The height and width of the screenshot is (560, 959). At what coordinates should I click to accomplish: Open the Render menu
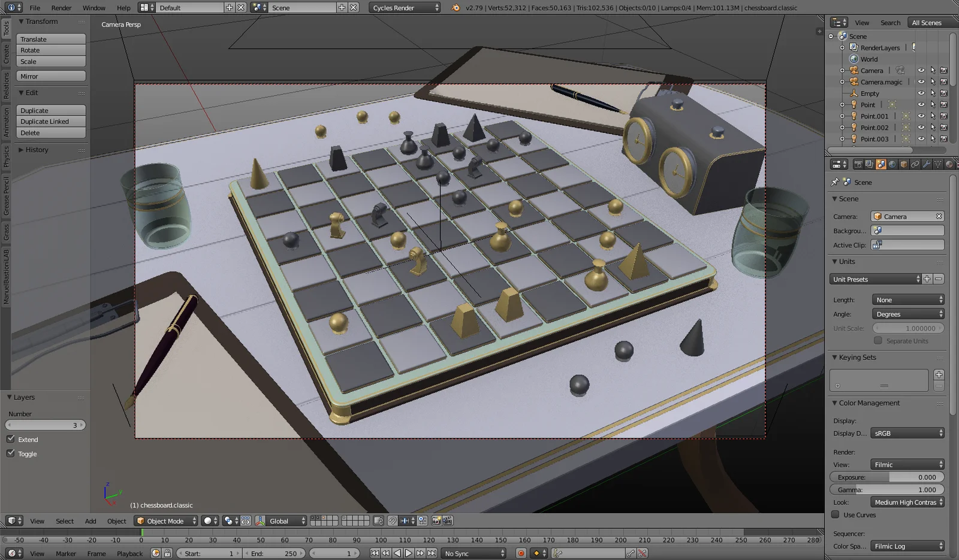pos(61,8)
